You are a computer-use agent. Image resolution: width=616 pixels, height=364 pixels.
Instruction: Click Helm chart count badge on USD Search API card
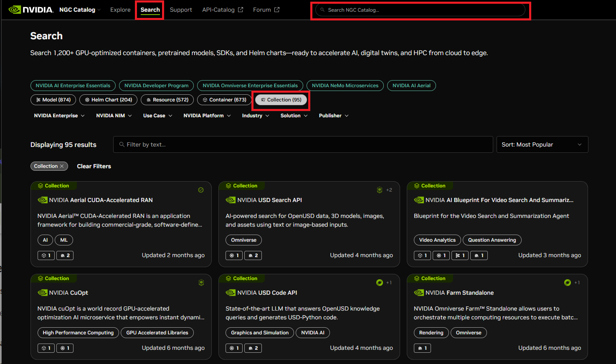[234, 255]
